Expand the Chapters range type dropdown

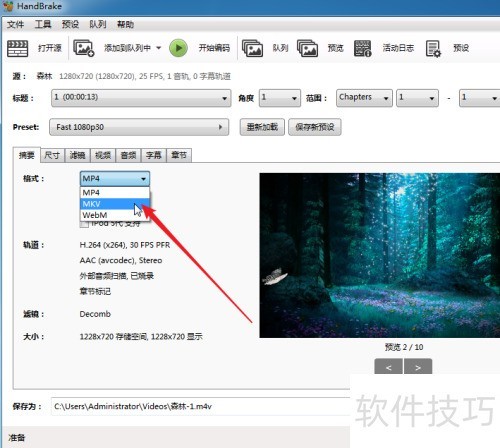point(364,98)
